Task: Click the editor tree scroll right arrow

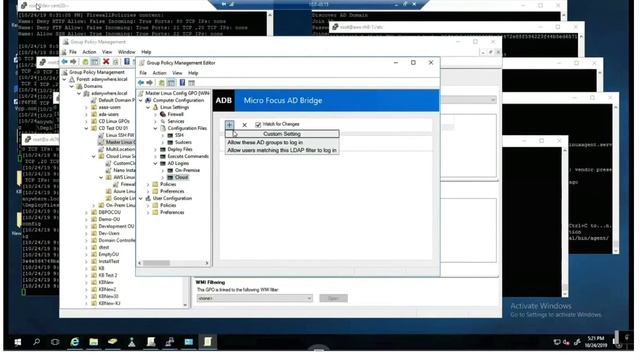Action: click(207, 263)
